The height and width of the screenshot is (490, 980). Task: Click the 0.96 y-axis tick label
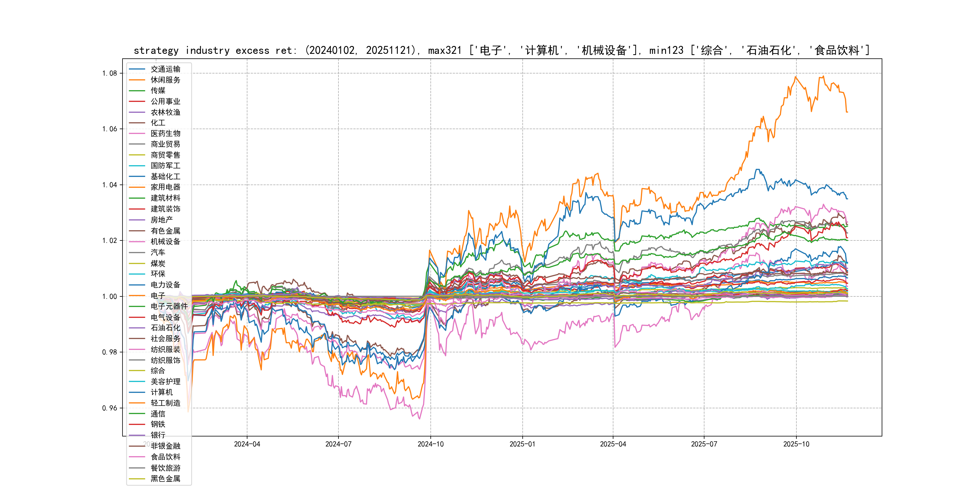[x=109, y=408]
